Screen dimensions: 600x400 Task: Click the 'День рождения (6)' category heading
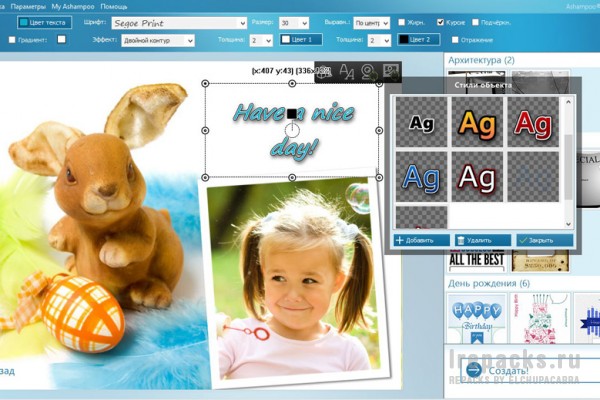pos(489,284)
